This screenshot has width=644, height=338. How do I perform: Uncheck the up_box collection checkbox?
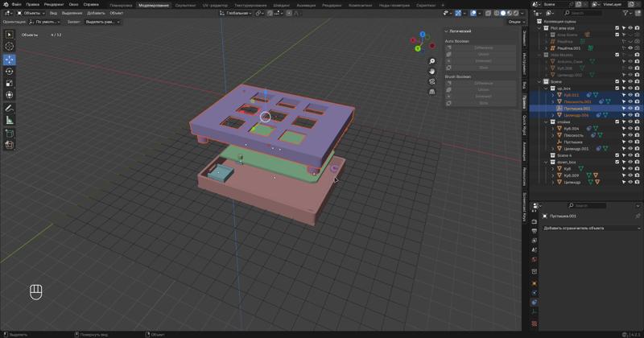[617, 89]
